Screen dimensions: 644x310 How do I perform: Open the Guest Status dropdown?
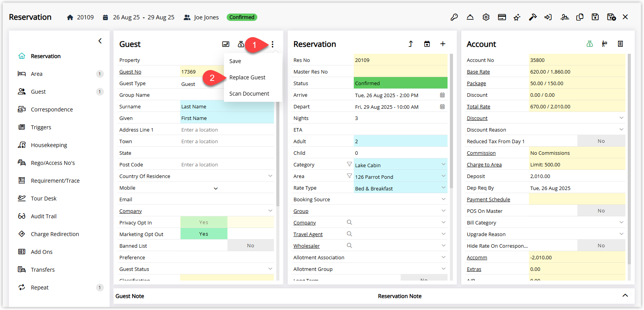click(270, 269)
